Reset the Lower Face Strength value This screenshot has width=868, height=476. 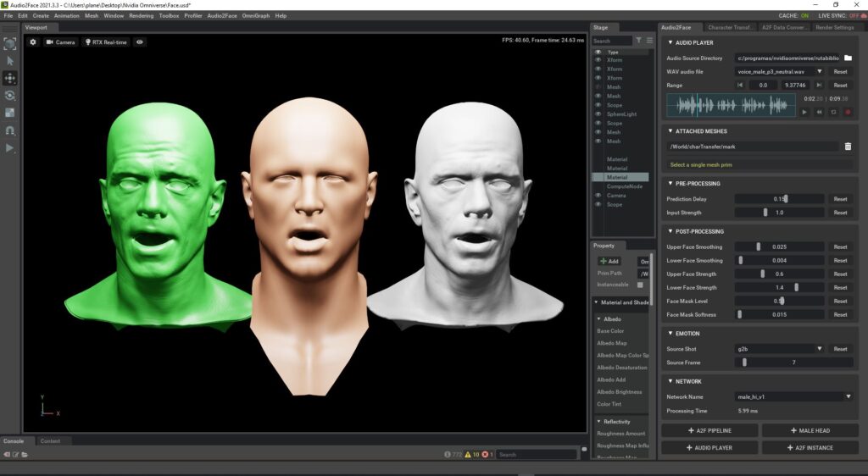coord(840,288)
